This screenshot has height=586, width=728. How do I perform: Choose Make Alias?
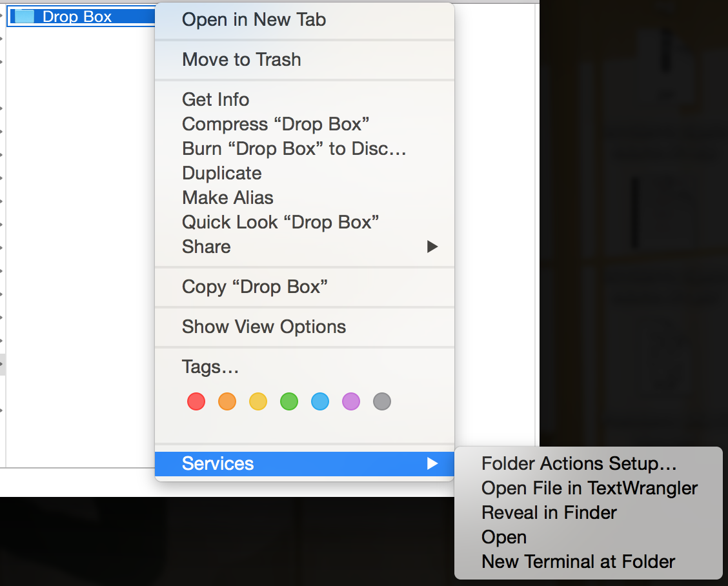(227, 198)
